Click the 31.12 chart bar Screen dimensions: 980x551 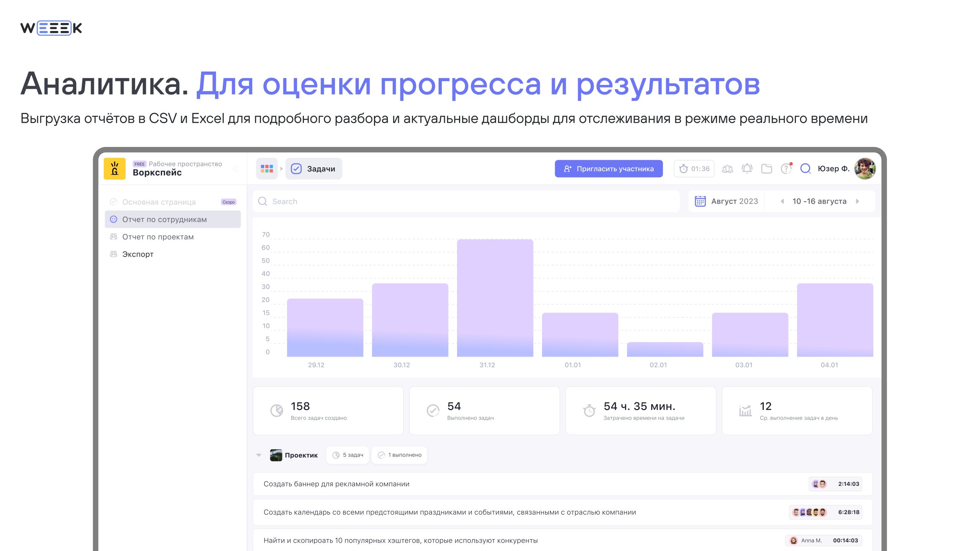point(495,298)
